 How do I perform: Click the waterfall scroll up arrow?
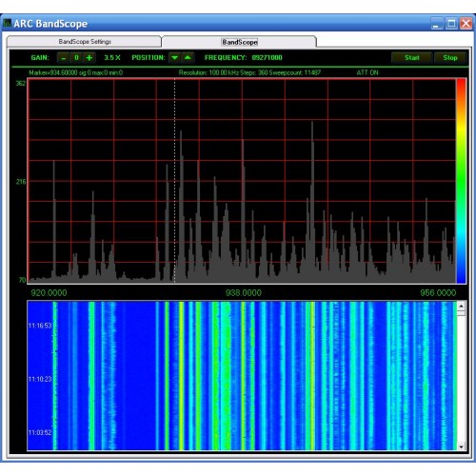click(x=461, y=306)
